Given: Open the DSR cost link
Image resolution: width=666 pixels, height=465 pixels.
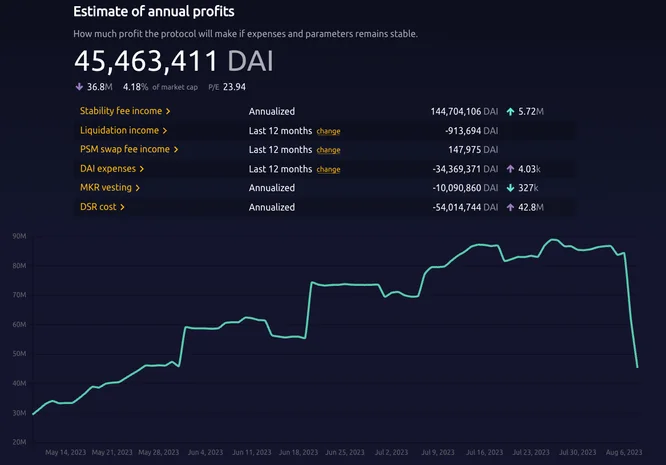Looking at the screenshot, I should pos(102,207).
